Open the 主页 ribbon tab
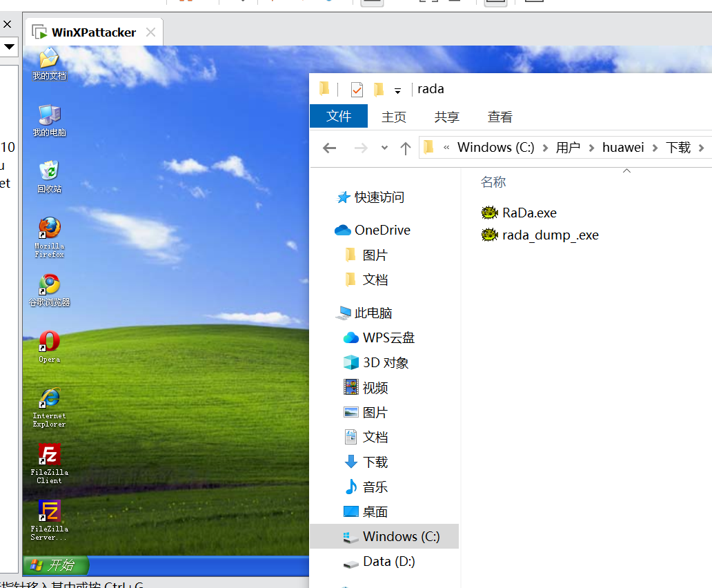 click(x=394, y=117)
